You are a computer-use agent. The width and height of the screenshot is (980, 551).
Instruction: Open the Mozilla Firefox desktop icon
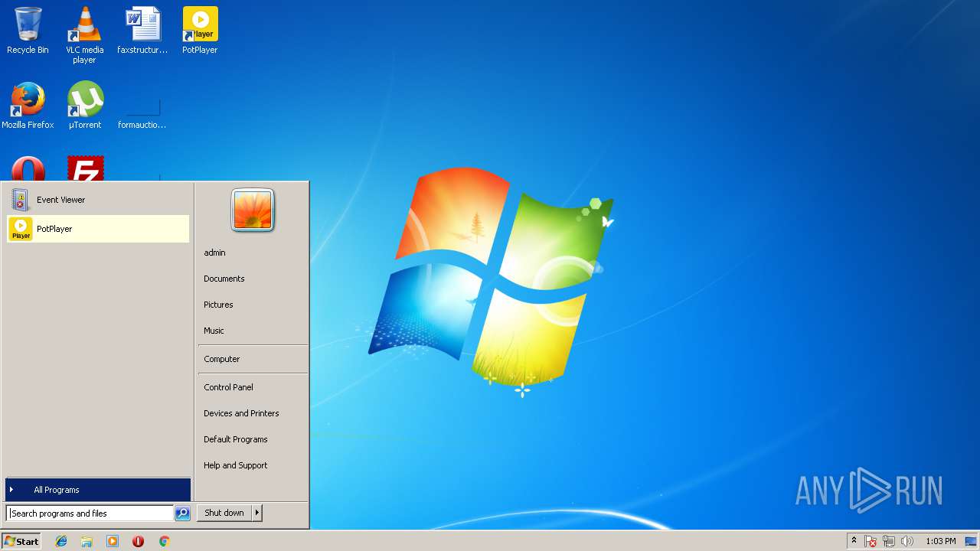(x=28, y=106)
